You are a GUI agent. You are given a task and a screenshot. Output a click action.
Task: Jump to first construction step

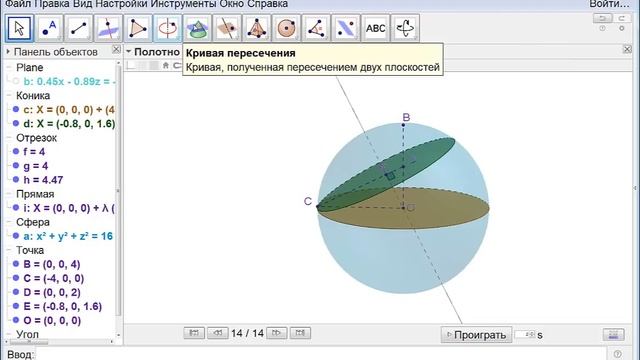(x=194, y=333)
